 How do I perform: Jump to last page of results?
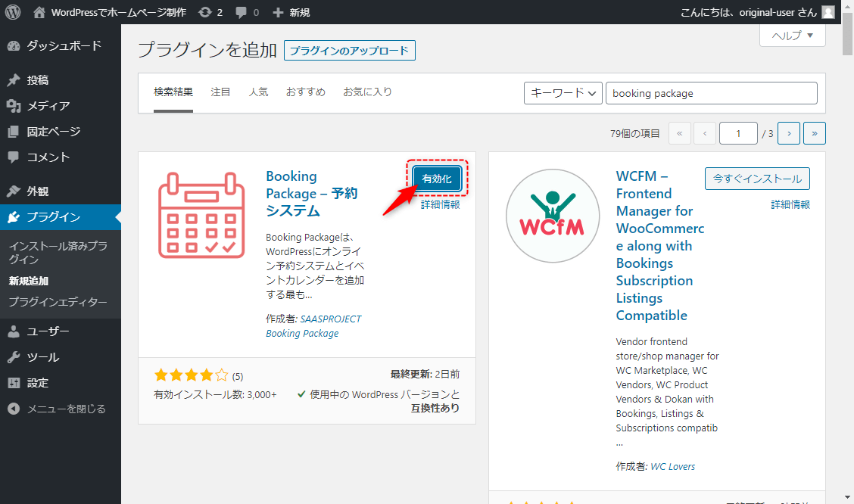[x=814, y=133]
